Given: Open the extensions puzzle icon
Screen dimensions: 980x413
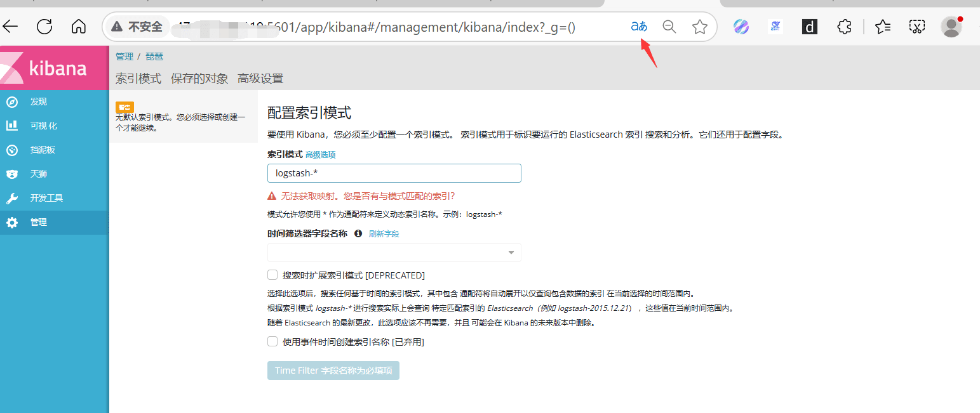Looking at the screenshot, I should tap(844, 27).
